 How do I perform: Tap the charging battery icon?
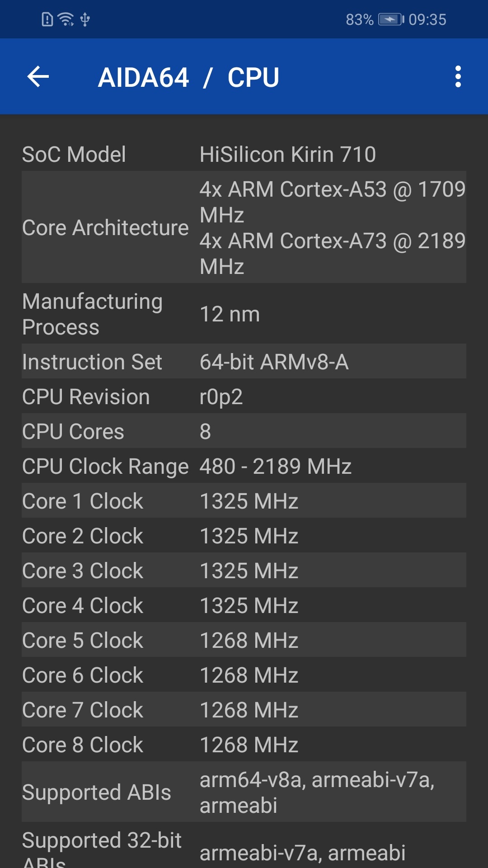pos(389,19)
